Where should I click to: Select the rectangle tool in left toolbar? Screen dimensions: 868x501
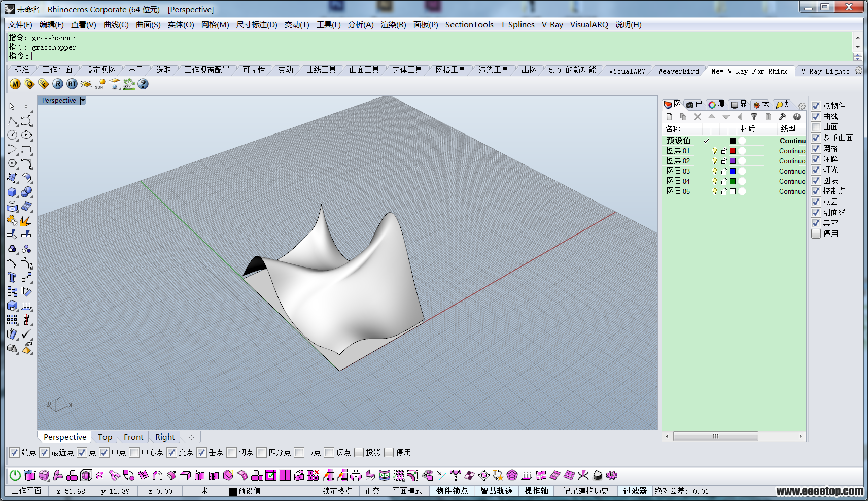(x=26, y=150)
